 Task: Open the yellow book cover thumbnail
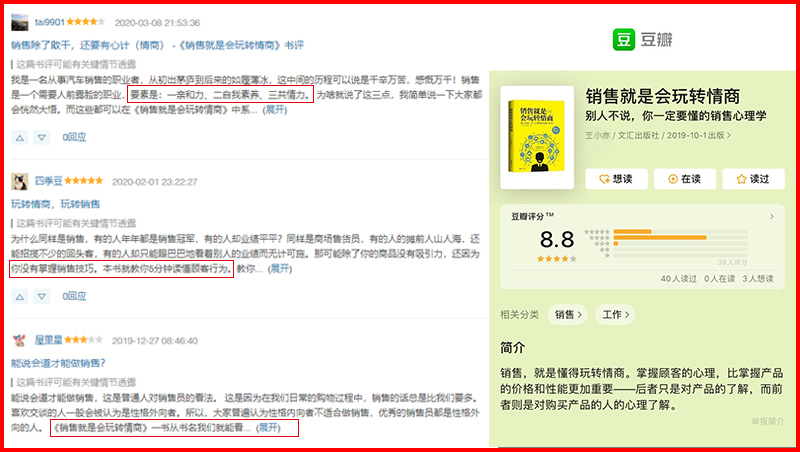point(537,137)
